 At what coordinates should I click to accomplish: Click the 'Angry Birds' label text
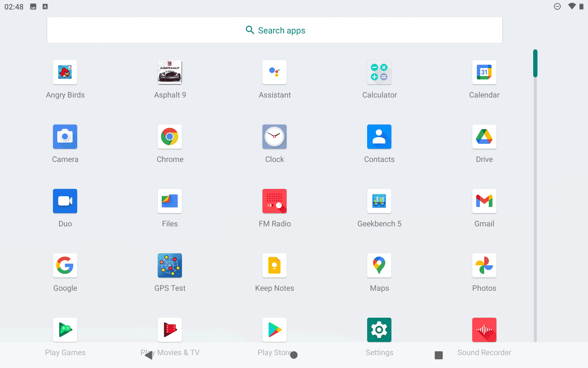[x=65, y=95]
